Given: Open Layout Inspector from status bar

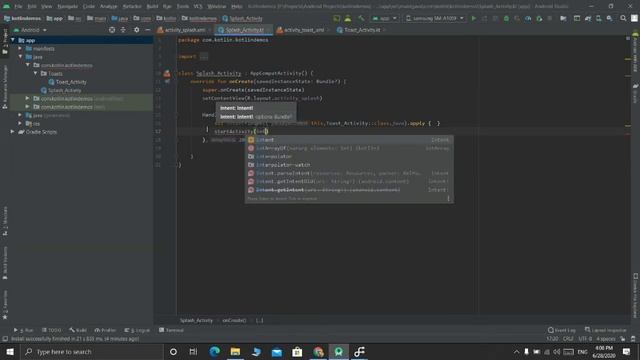Looking at the screenshot, I should coord(605,330).
